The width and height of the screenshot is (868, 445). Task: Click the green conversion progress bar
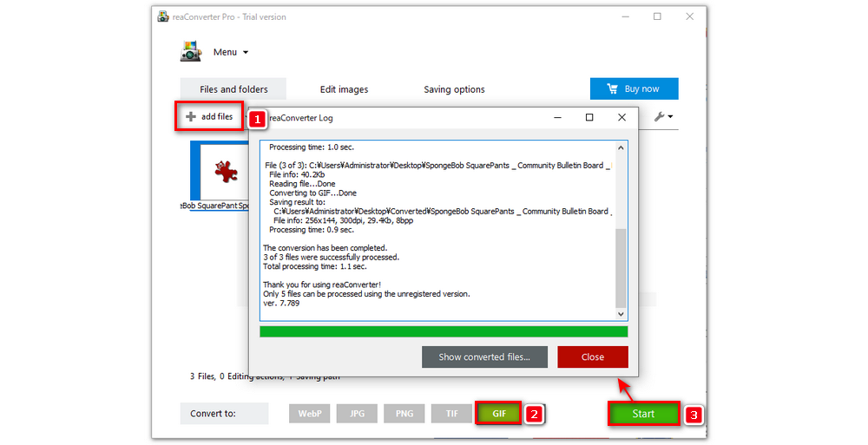coord(443,331)
